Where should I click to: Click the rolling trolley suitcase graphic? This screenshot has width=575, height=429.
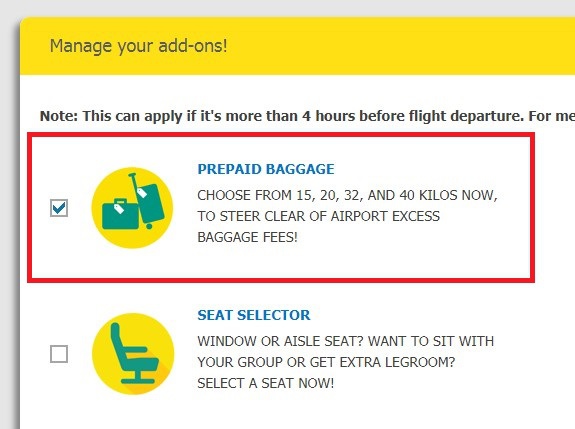(146, 201)
